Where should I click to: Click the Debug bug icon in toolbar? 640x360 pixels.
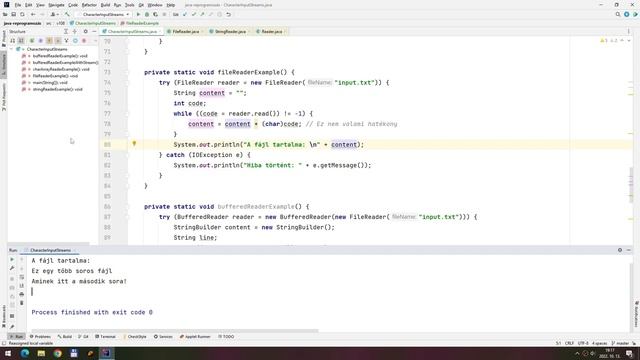pyautogui.click(x=147, y=14)
